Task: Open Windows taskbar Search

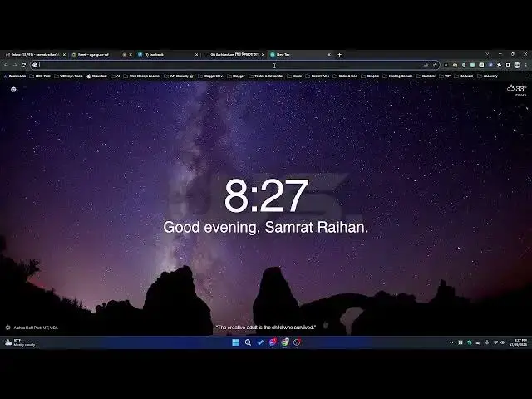Action: click(248, 342)
